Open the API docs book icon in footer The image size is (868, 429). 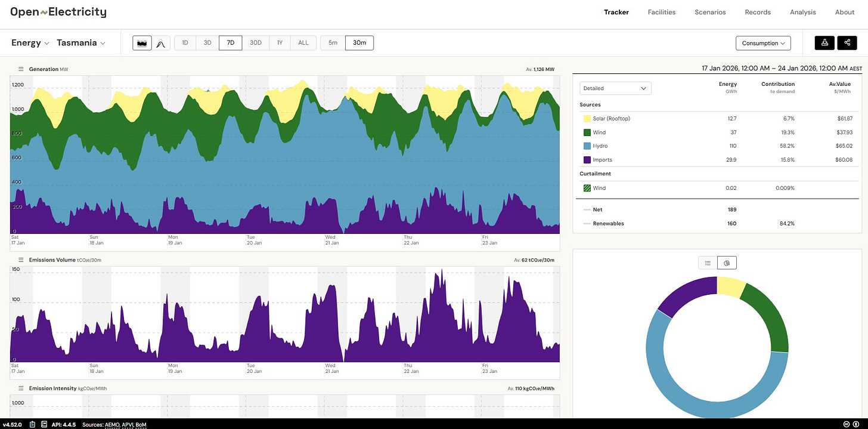[44, 424]
